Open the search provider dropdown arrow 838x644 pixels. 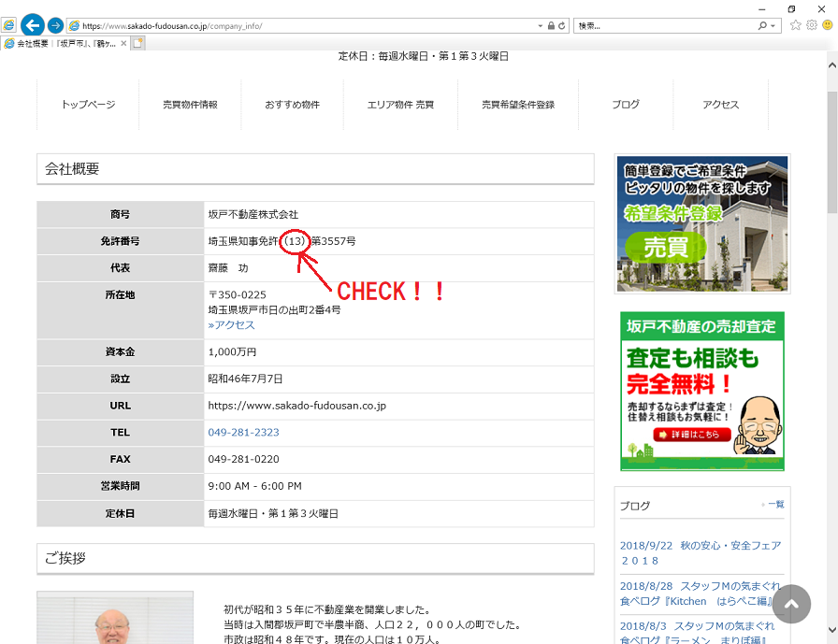point(773,25)
